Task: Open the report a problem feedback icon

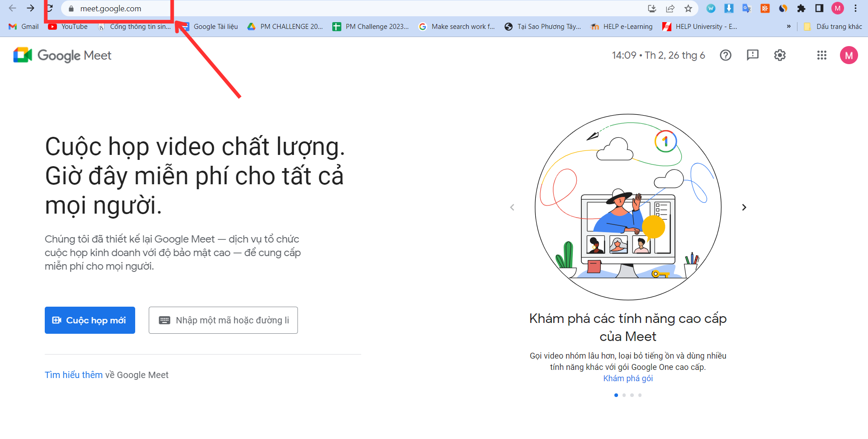Action: point(753,55)
